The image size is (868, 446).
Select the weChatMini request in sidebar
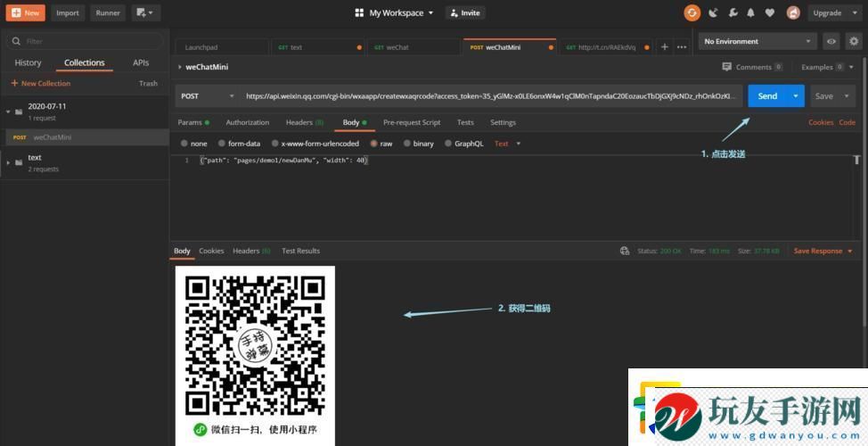85,137
